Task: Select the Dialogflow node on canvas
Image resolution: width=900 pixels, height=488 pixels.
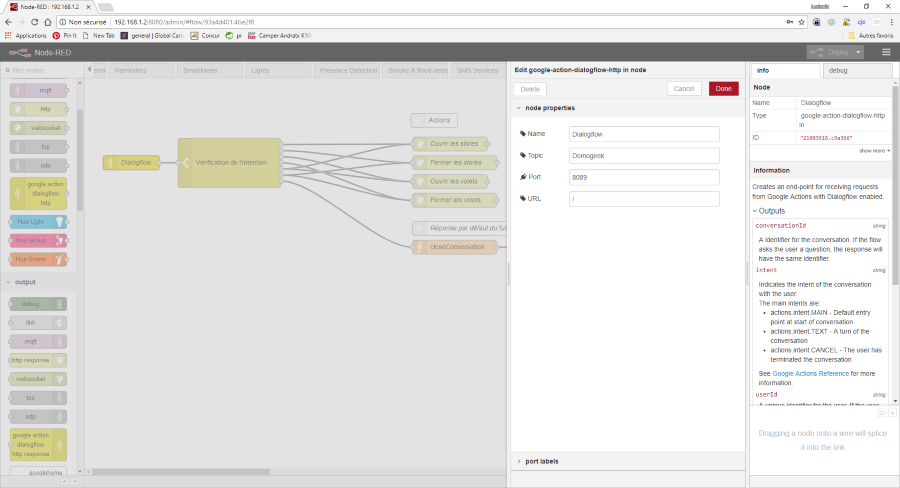Action: tap(131, 162)
